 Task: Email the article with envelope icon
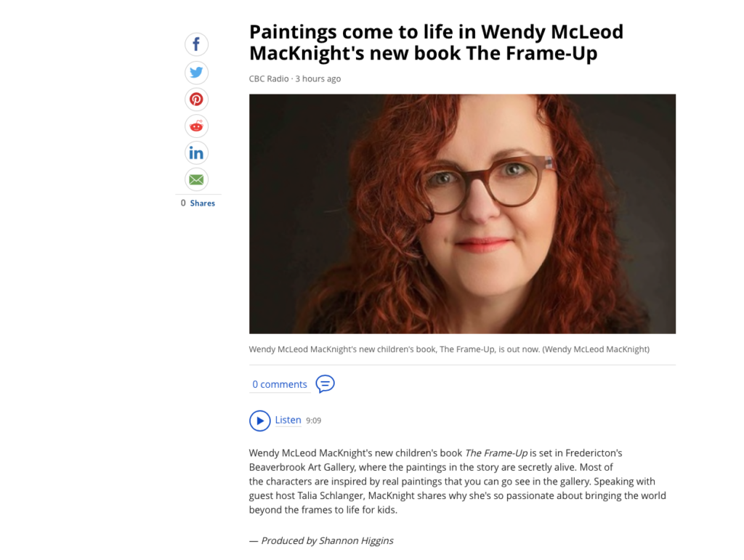click(196, 179)
